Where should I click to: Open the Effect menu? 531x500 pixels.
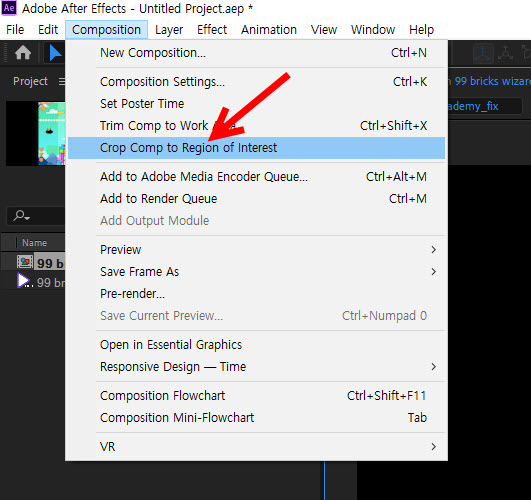click(212, 30)
